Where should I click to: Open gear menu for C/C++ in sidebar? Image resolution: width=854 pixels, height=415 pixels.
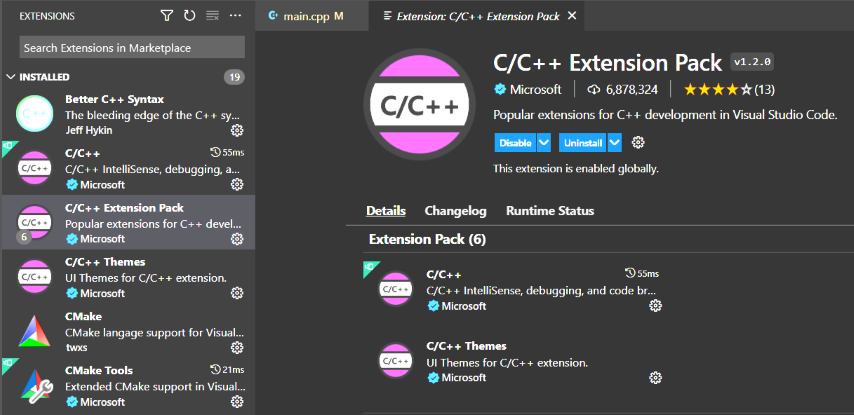pyautogui.click(x=237, y=185)
